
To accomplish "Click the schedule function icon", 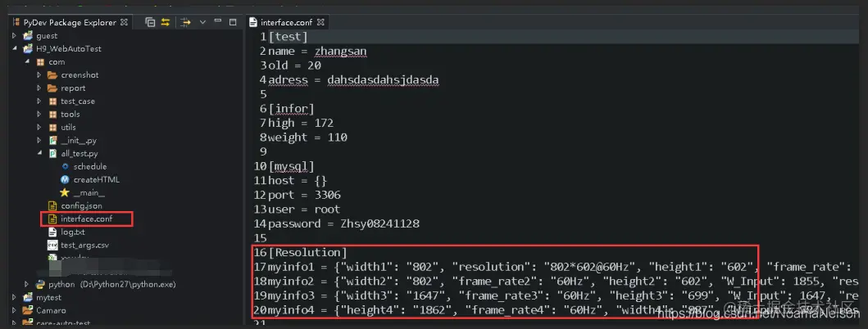I will [x=66, y=166].
